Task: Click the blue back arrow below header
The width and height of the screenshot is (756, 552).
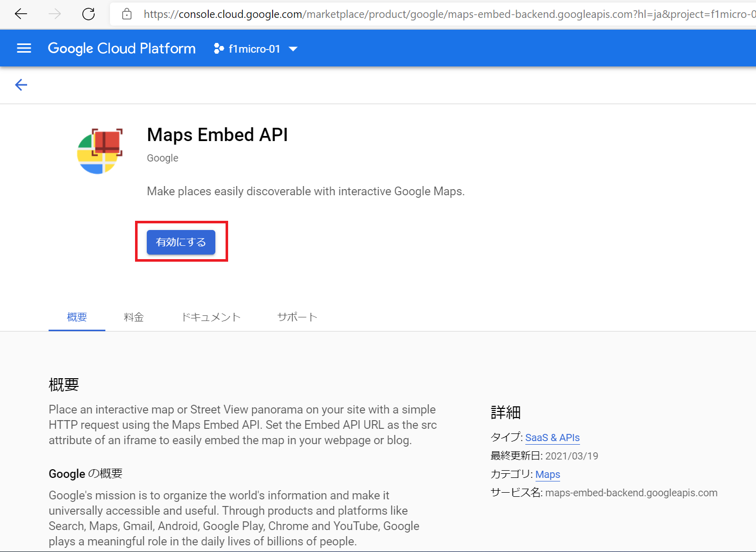Action: [x=21, y=85]
